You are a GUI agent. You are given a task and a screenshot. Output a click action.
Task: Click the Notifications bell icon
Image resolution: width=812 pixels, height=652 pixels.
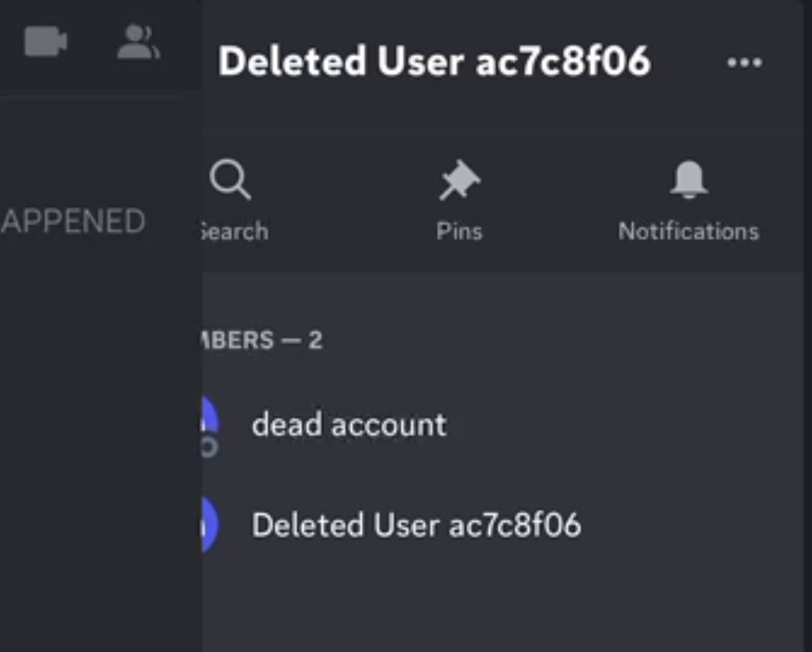pos(688,180)
